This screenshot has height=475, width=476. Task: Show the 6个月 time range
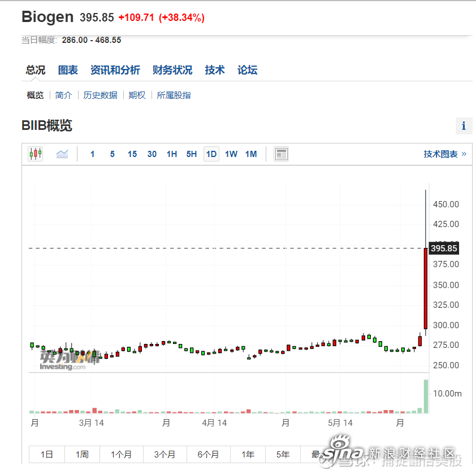tap(208, 454)
